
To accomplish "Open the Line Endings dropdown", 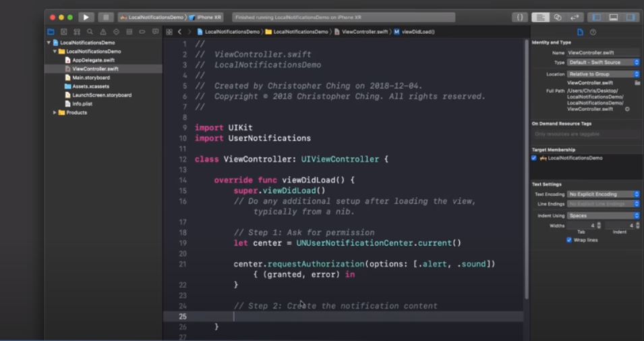I will [604, 204].
